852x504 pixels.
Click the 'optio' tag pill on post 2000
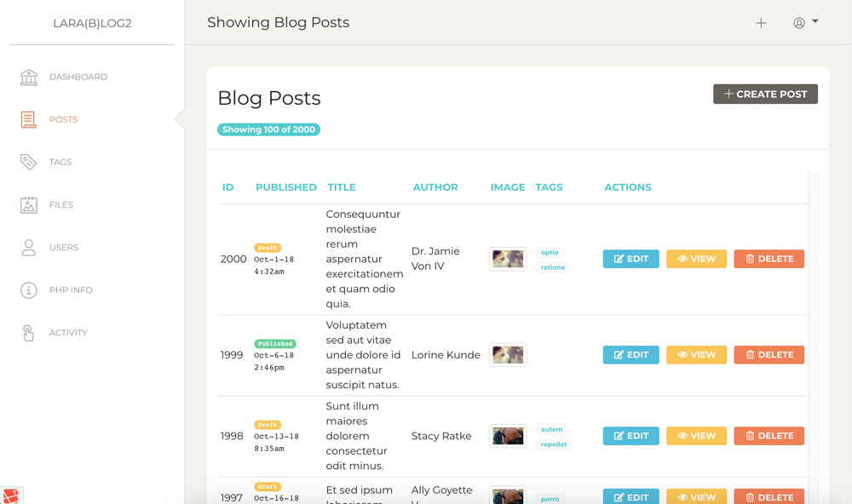pos(550,252)
